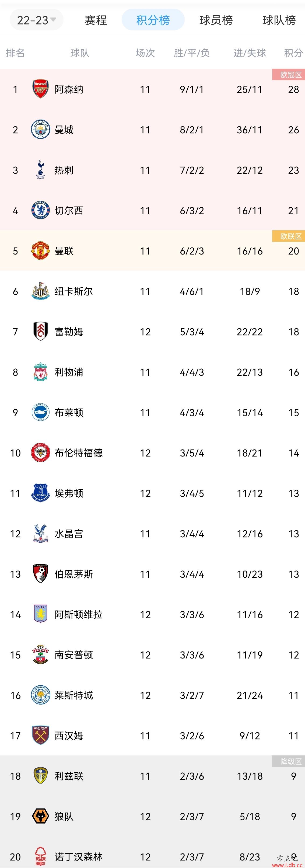The width and height of the screenshot is (305, 868).
Task: Tap the Newcastle crest icon
Action: [40, 291]
